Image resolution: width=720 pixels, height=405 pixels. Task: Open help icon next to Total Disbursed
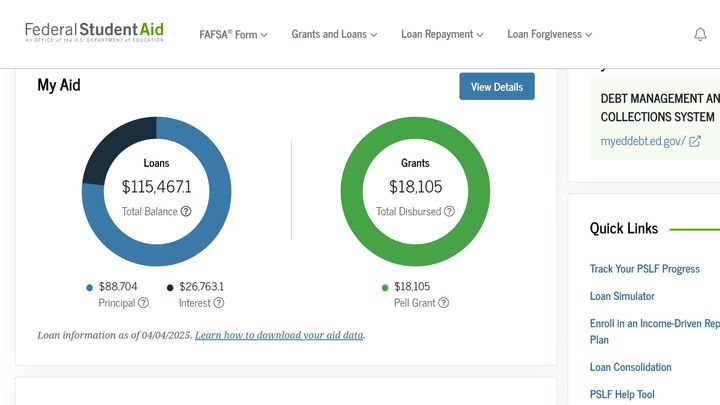(450, 211)
